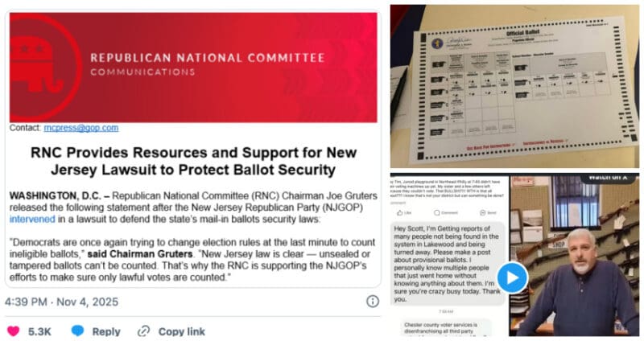Play the video with blue play button
644x341 pixels.
[512, 278]
